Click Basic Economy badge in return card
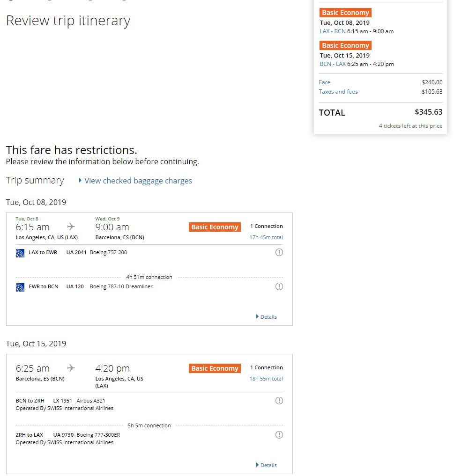 point(215,368)
